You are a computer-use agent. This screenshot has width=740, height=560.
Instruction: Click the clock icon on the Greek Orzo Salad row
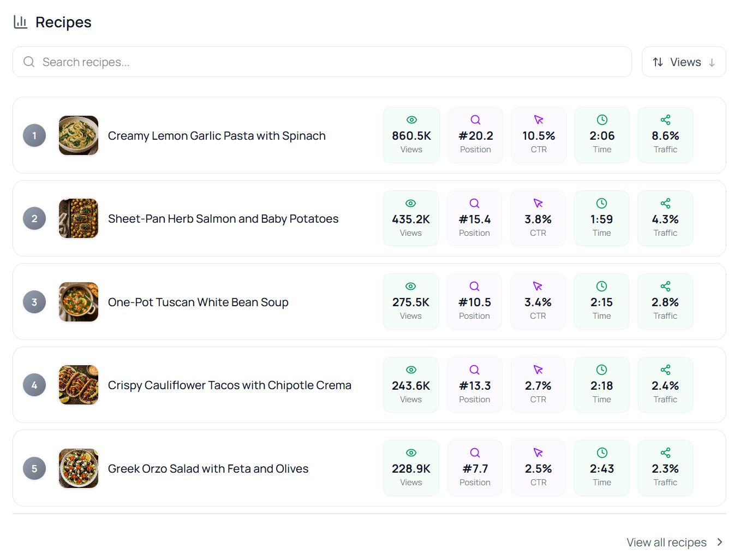(601, 452)
